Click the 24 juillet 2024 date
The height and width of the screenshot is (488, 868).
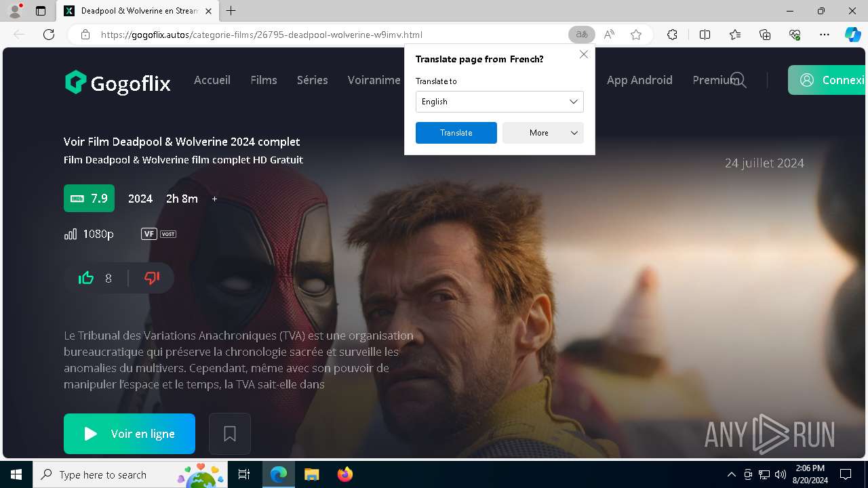pyautogui.click(x=764, y=163)
